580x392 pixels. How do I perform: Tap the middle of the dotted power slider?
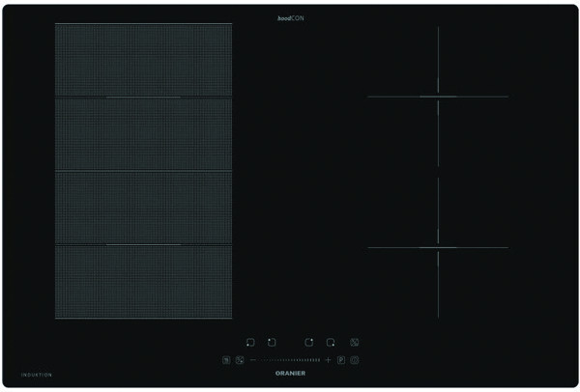289,360
